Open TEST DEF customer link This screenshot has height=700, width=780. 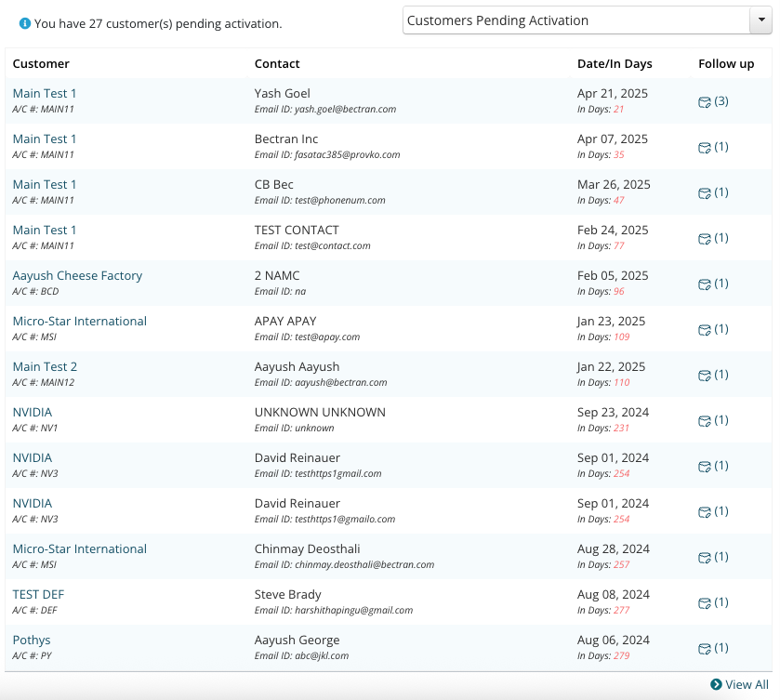38,595
